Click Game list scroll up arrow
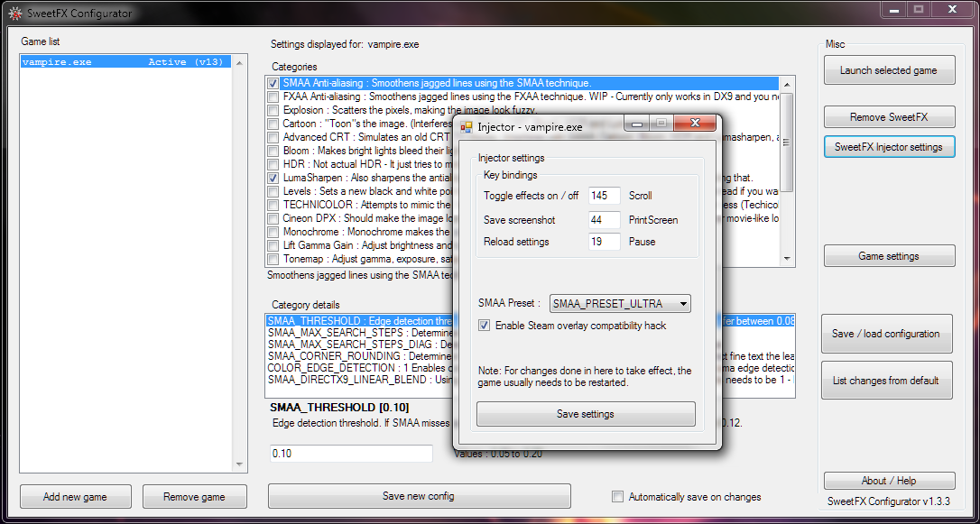Image resolution: width=980 pixels, height=524 pixels. [x=239, y=62]
